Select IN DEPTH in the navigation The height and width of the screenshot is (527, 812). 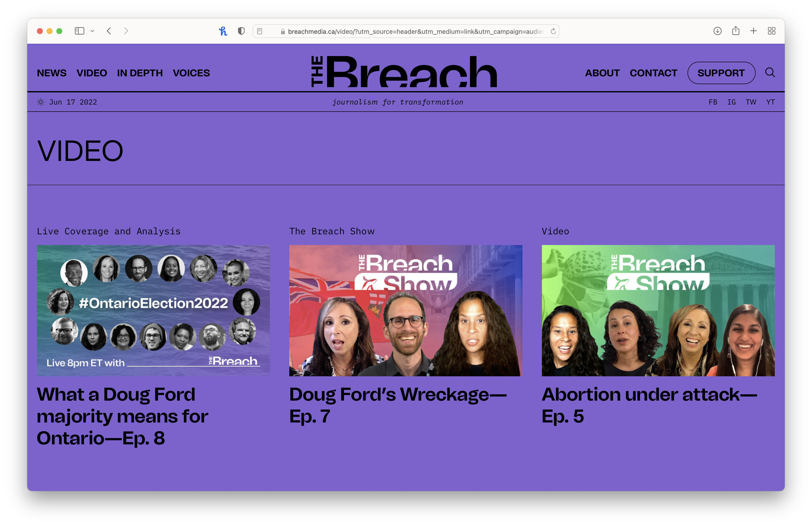tap(140, 73)
